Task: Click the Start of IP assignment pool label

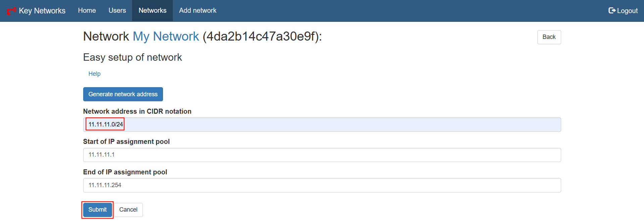Action: coord(126,142)
